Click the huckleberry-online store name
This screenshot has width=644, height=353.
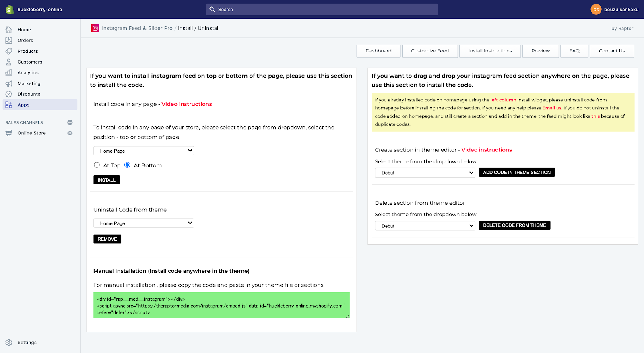[39, 9]
